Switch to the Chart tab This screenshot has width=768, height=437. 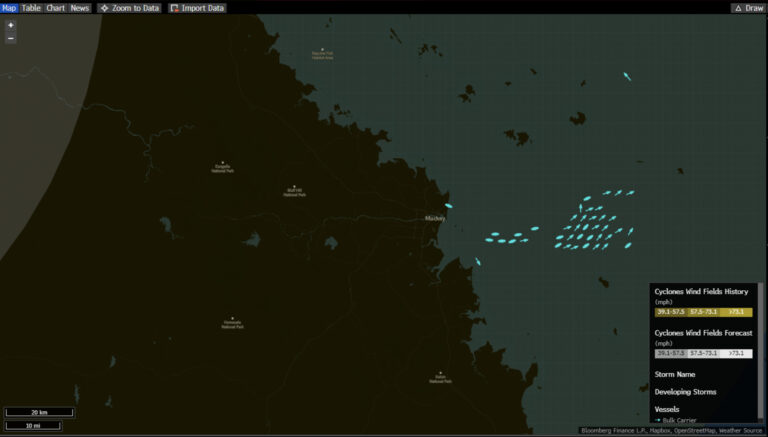coord(55,7)
